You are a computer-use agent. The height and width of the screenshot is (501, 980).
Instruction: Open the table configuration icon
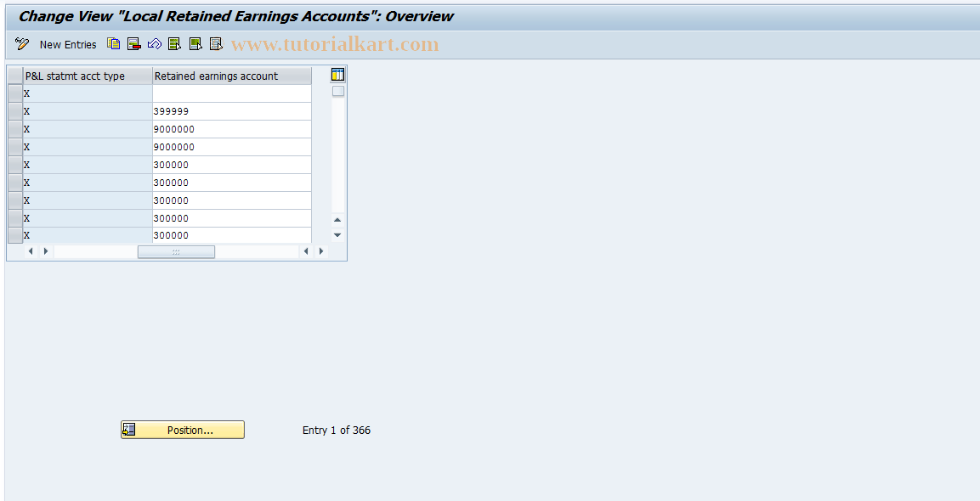tap(337, 74)
